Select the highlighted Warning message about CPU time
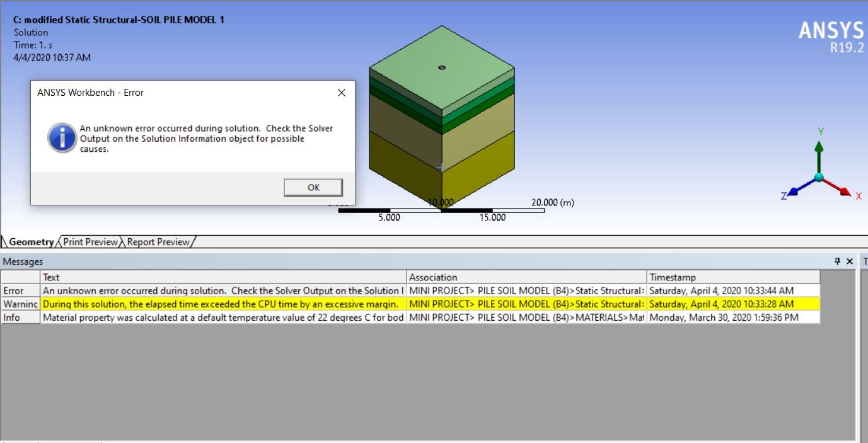This screenshot has height=443, width=868. coord(224,304)
